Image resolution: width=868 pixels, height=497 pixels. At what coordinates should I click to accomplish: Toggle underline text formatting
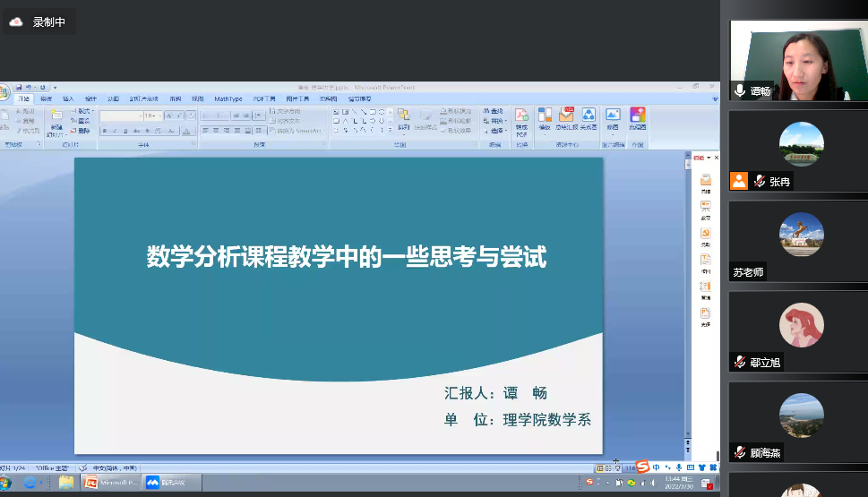click(x=126, y=131)
